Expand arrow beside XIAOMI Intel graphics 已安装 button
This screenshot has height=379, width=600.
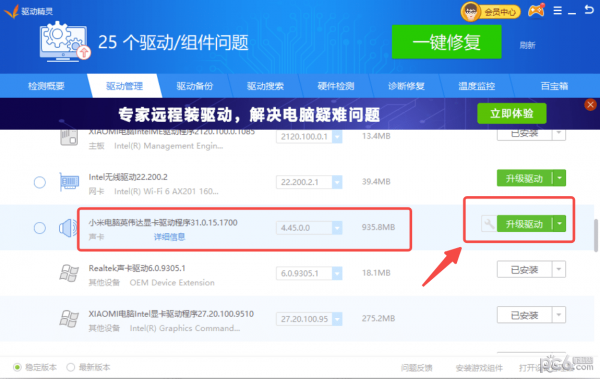click(x=559, y=315)
